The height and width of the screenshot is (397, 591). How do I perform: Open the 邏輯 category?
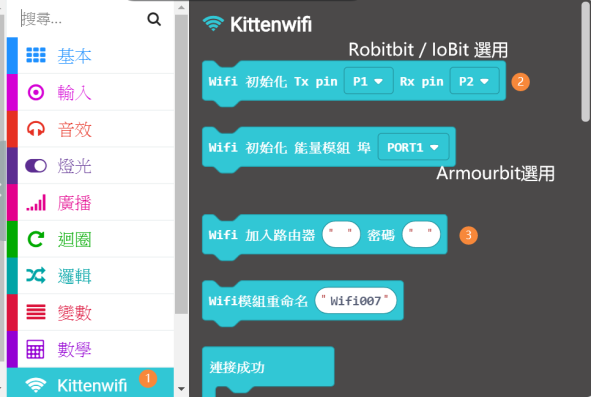coord(90,276)
